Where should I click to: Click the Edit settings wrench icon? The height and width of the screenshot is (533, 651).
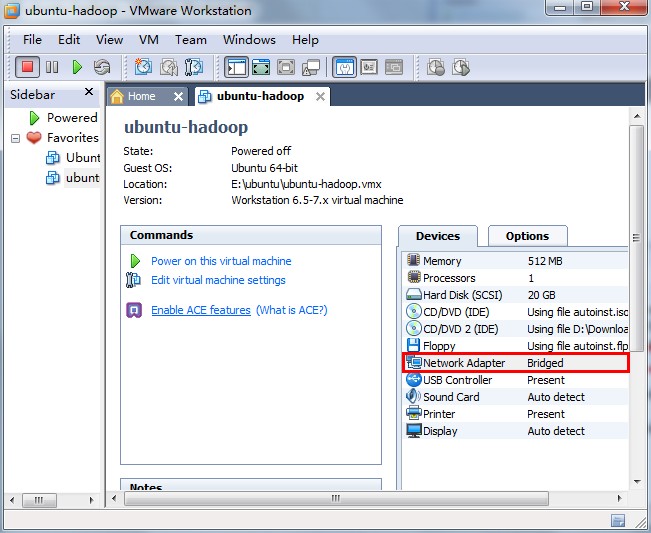tap(133, 280)
